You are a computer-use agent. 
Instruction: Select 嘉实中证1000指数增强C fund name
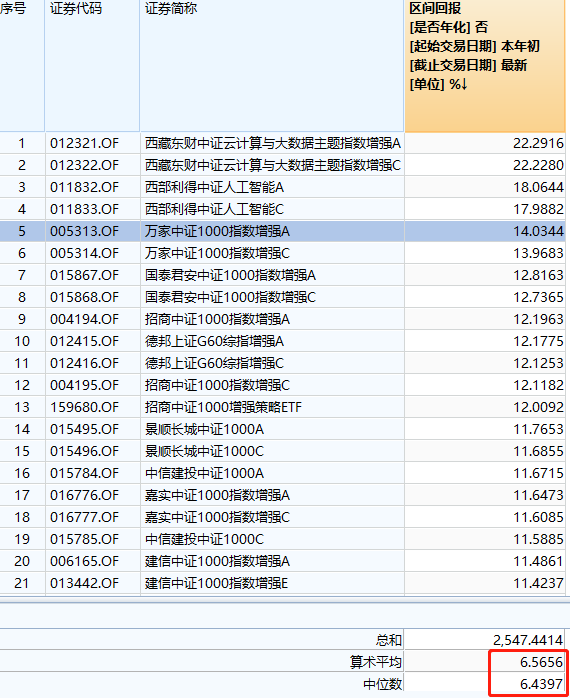coord(217,517)
